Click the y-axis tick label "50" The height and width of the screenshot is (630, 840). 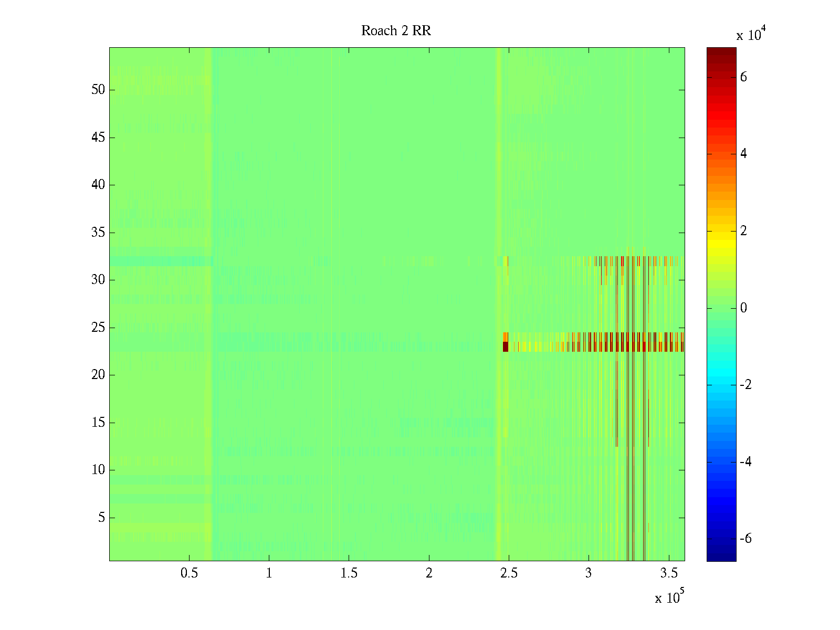98,90
